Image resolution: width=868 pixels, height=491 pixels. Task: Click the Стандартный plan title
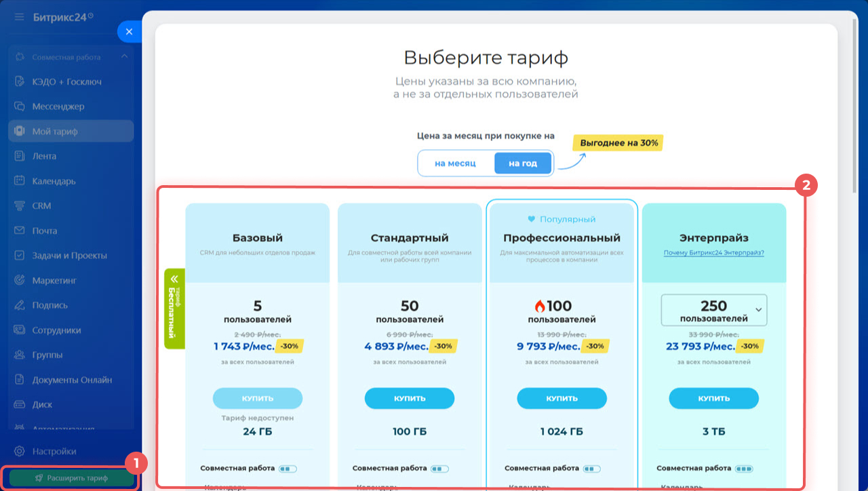pyautogui.click(x=410, y=238)
